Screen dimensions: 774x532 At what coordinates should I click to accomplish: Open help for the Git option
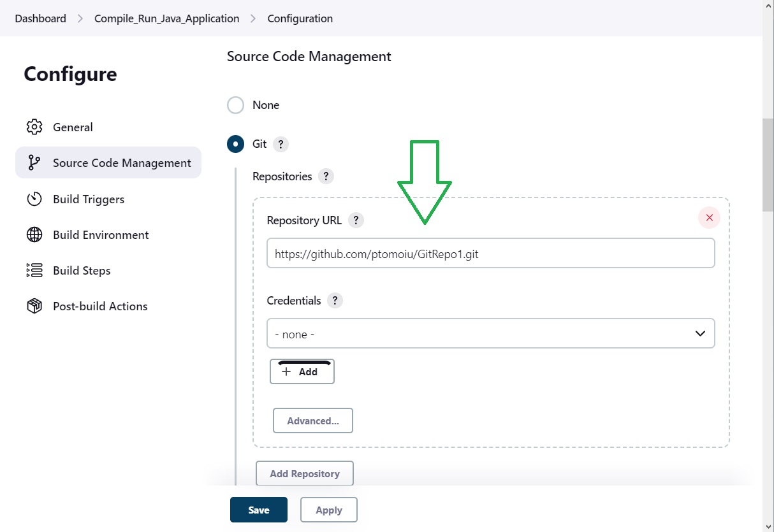point(281,144)
